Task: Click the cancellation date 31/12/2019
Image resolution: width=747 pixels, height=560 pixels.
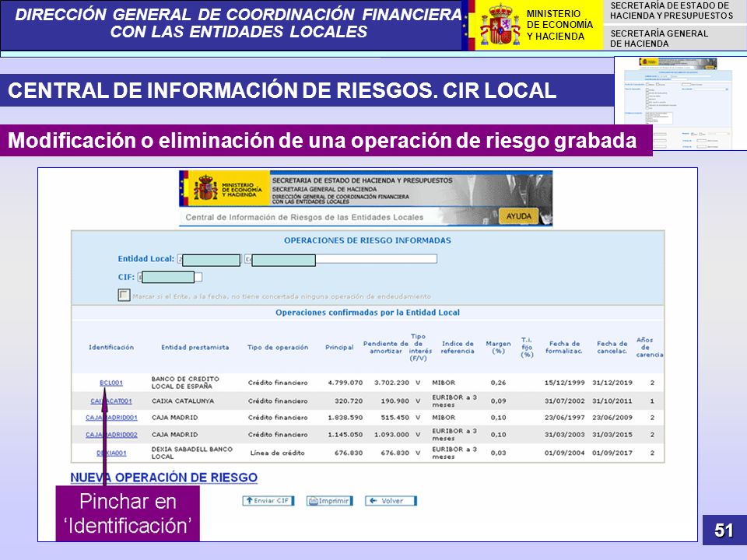Action: [x=612, y=383]
